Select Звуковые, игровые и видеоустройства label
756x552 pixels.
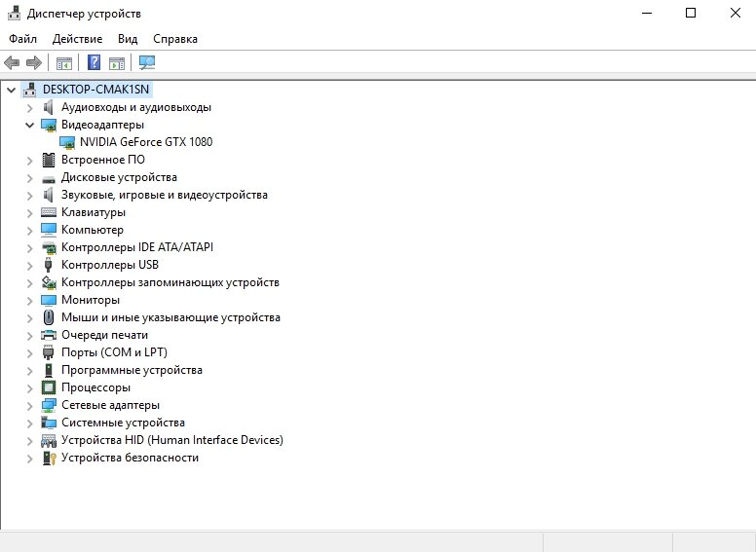click(x=165, y=195)
